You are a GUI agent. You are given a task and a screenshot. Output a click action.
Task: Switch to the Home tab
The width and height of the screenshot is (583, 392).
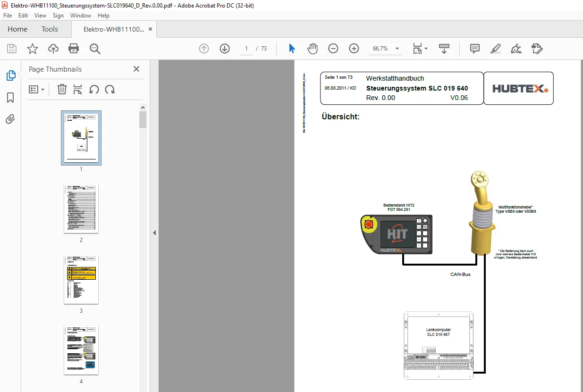tap(17, 29)
